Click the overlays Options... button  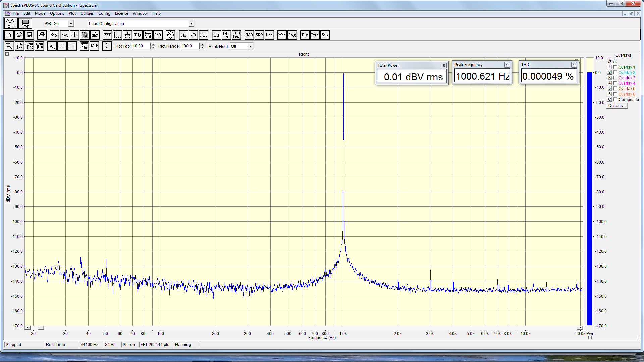pyautogui.click(x=617, y=106)
